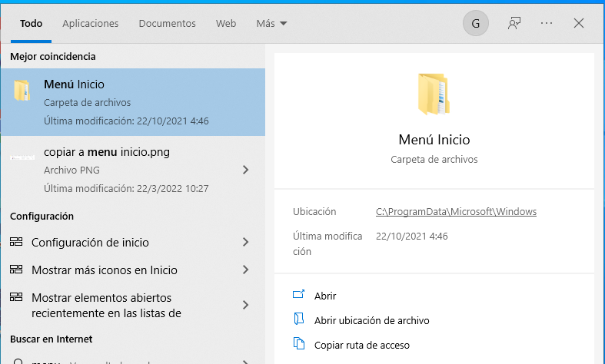Expand arrow for copiar a menu inicio.png
This screenshot has width=605, height=364.
245,170
